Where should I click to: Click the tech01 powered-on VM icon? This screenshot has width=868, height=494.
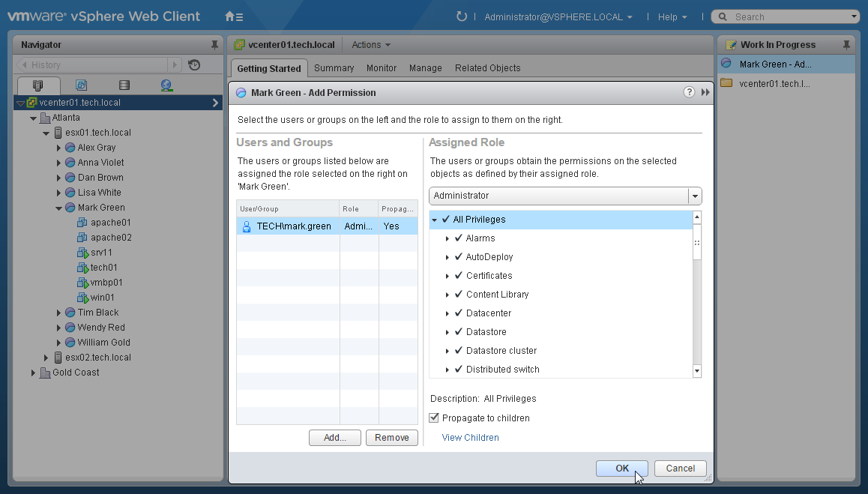[82, 268]
